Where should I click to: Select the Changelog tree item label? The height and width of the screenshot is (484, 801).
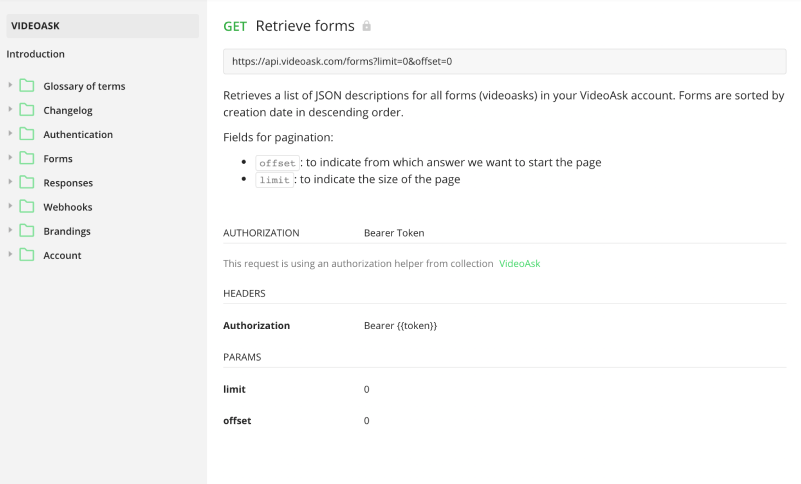[68, 110]
